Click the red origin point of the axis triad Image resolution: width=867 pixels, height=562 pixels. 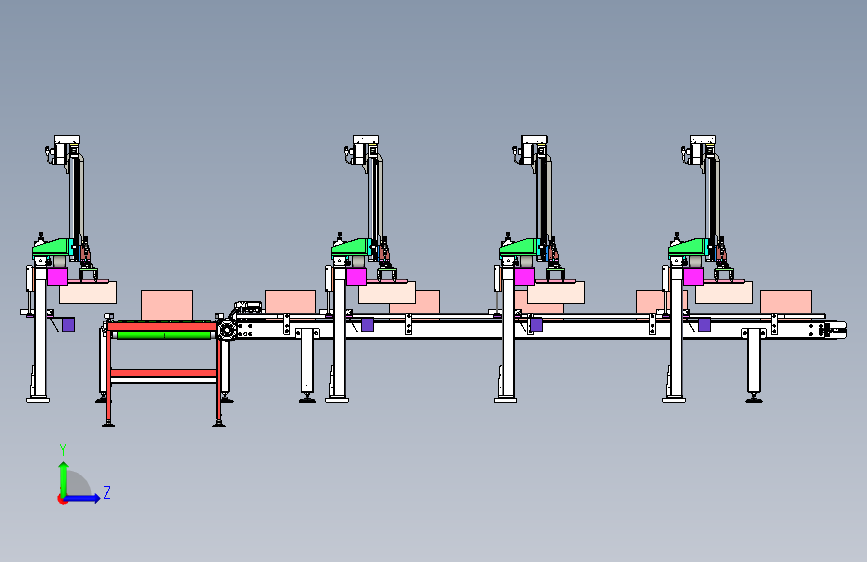[x=62, y=499]
